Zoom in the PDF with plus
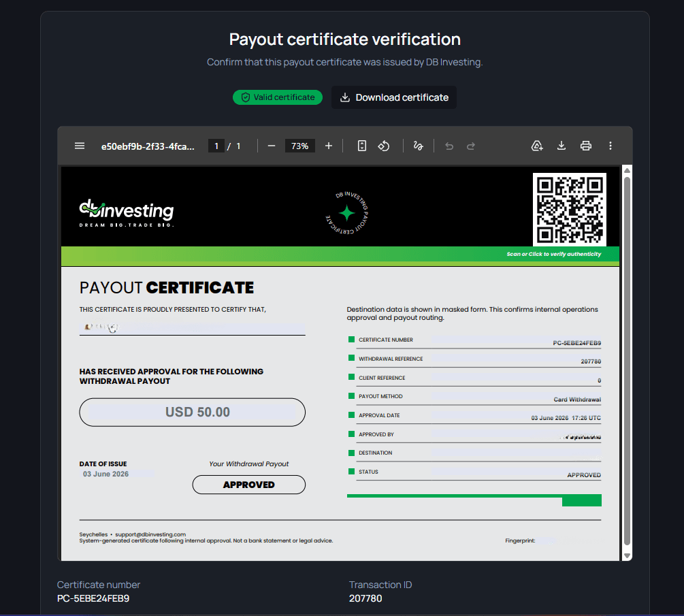 329,146
